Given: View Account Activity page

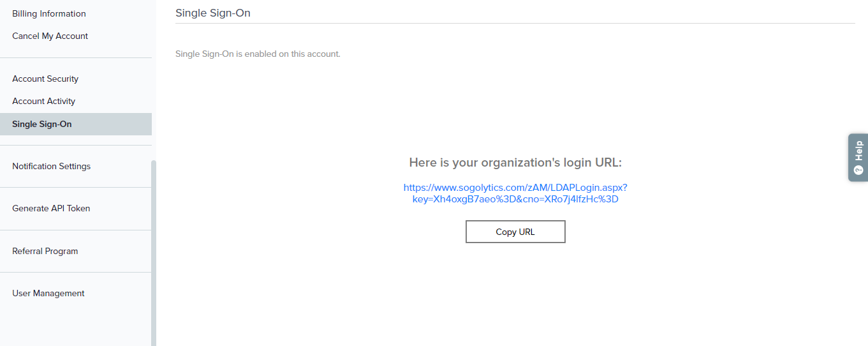Looking at the screenshot, I should click(x=44, y=101).
